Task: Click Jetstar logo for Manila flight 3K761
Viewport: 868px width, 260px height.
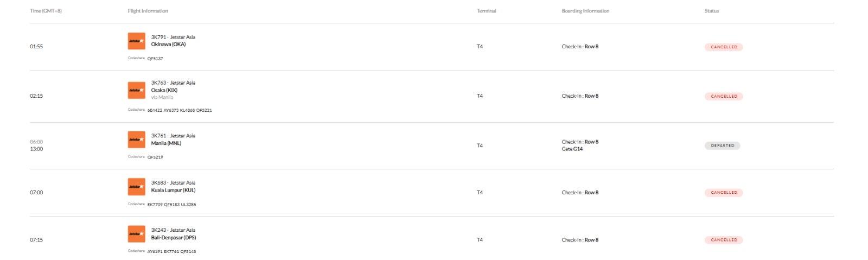Action: point(136,139)
